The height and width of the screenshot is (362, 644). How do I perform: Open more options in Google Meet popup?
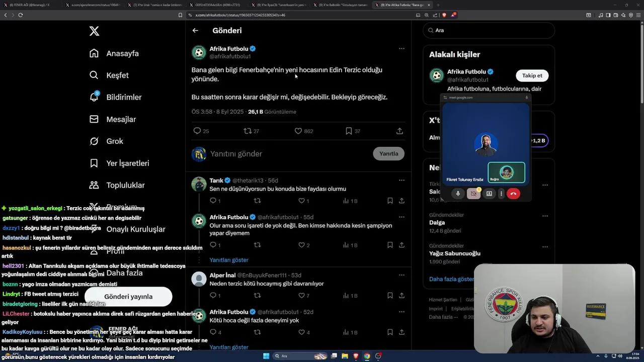pyautogui.click(x=501, y=194)
